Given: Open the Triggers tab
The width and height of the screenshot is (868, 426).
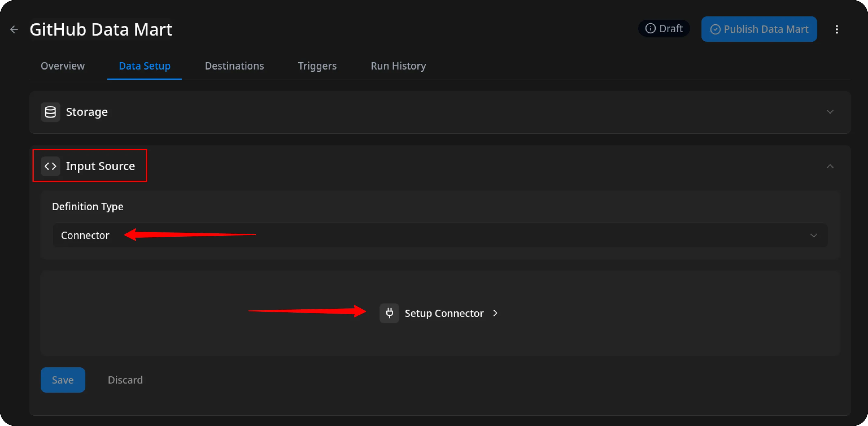Looking at the screenshot, I should 317,66.
